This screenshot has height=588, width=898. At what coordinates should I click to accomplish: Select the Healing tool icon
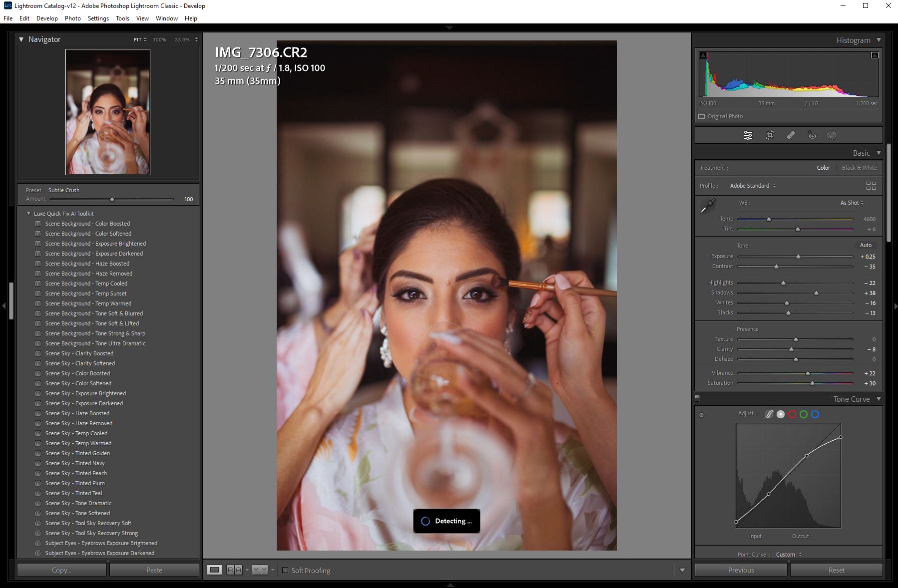pos(791,135)
